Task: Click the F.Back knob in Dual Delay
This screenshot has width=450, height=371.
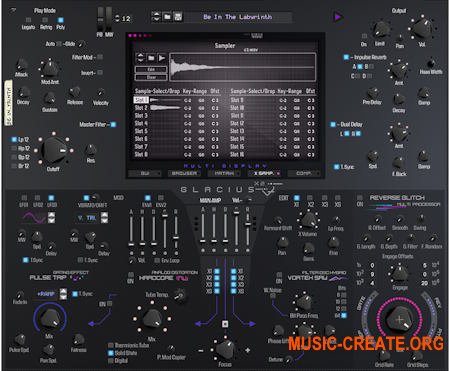Action: (x=399, y=163)
